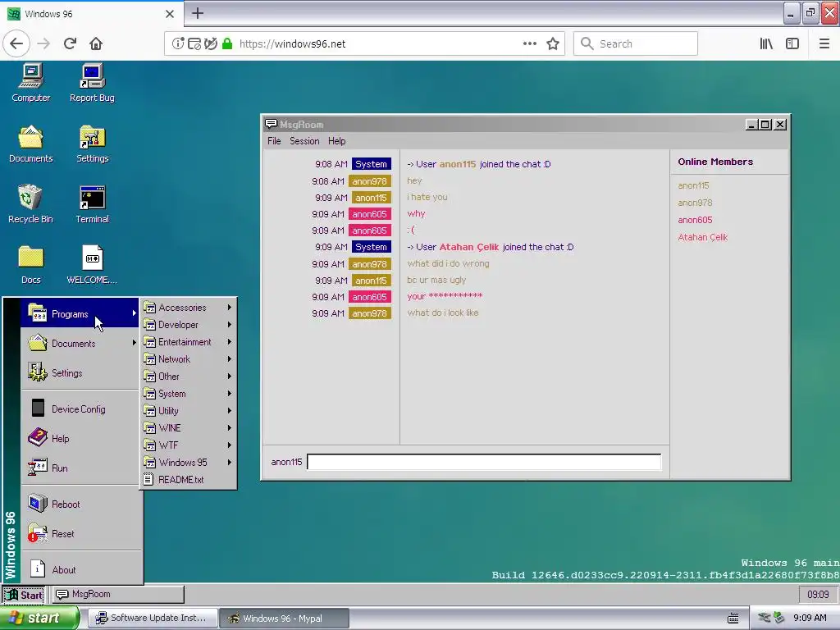
Task: Open Device Config in Start menu
Action: point(80,409)
